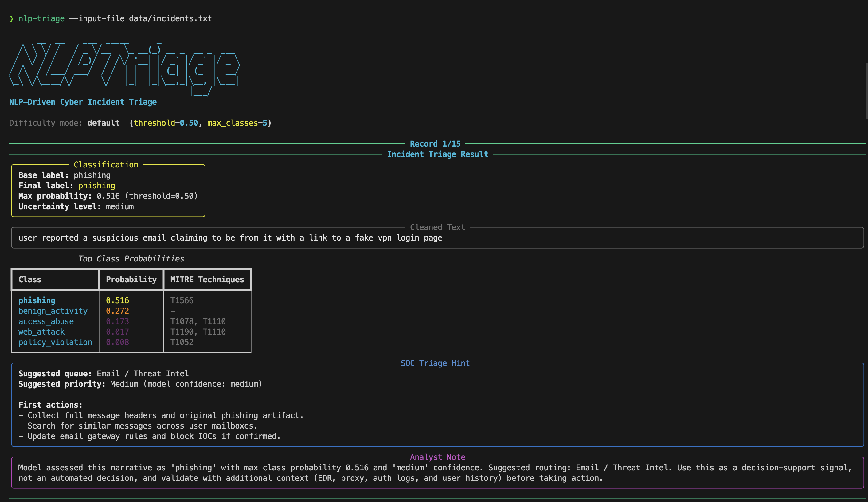Image resolution: width=868 pixels, height=502 pixels.
Task: Click the 0.516 probability in the table
Action: coord(117,300)
